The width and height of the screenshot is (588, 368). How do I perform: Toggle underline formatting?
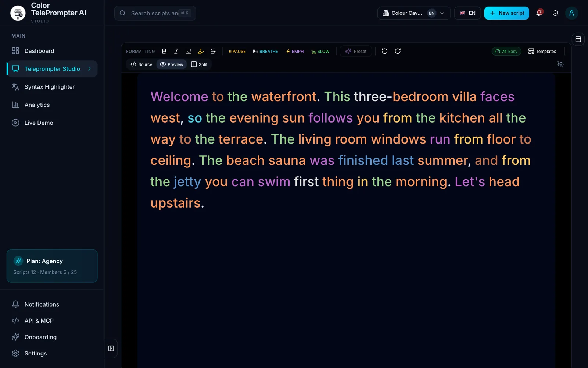tap(189, 51)
